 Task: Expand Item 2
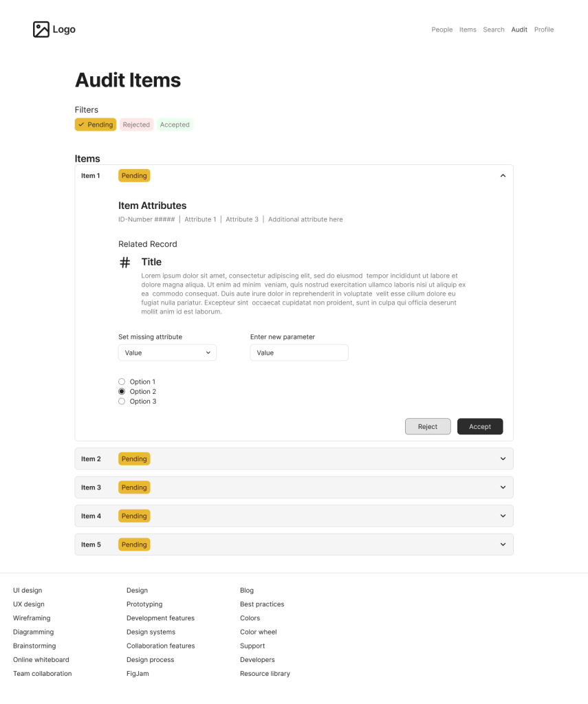[503, 459]
